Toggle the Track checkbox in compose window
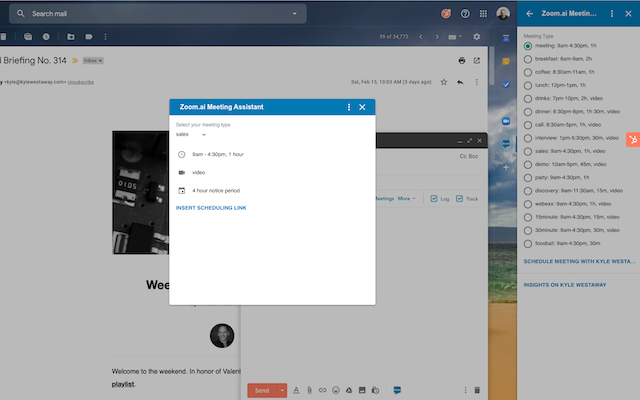The image size is (640, 400). click(459, 198)
